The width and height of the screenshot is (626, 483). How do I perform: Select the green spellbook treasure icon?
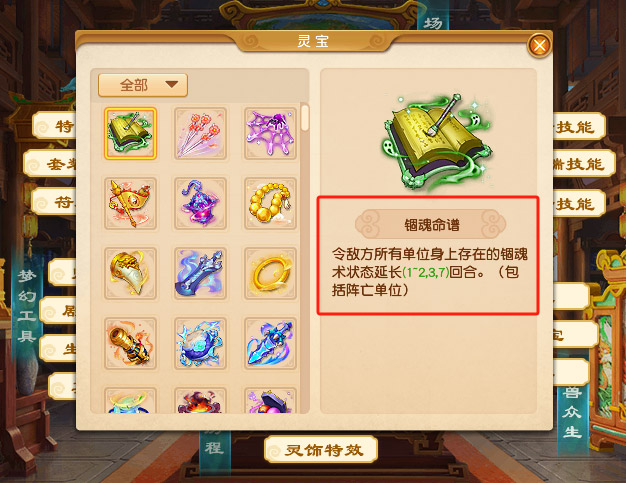130,133
